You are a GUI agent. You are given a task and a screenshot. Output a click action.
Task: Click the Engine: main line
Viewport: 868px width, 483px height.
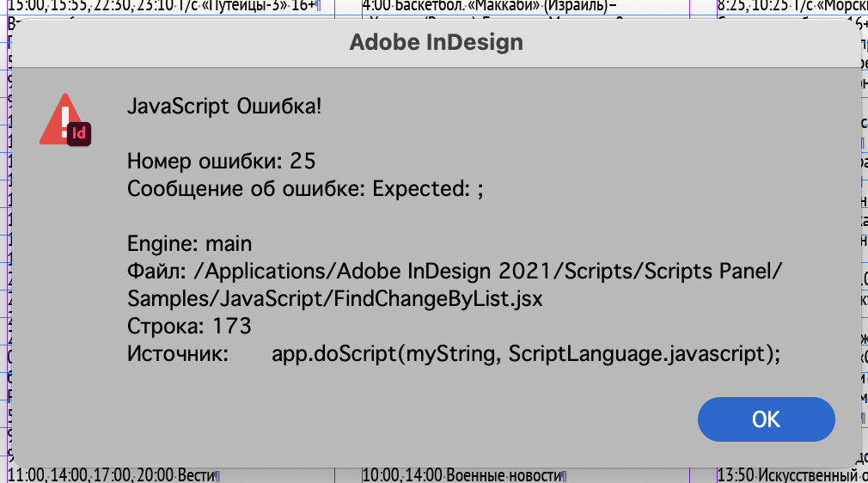click(189, 244)
